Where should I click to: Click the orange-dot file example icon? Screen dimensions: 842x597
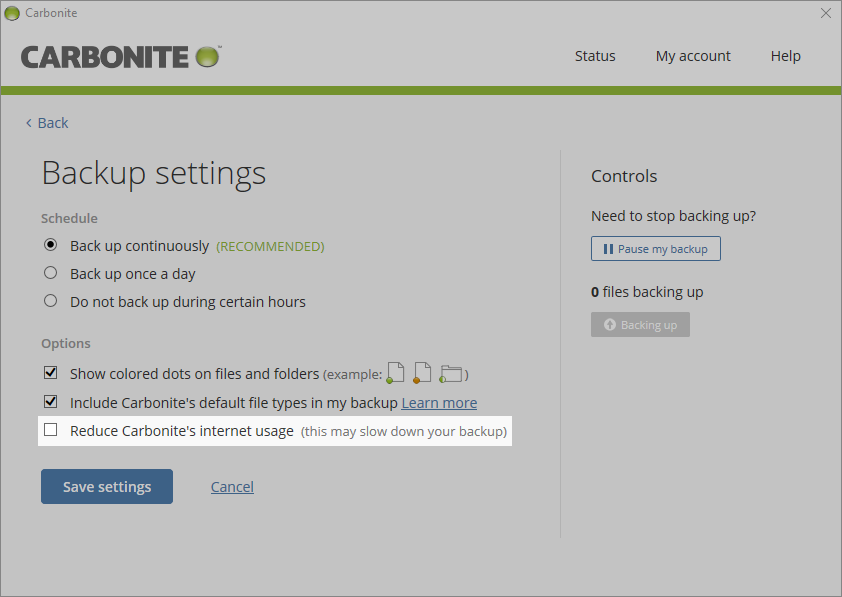click(x=421, y=371)
